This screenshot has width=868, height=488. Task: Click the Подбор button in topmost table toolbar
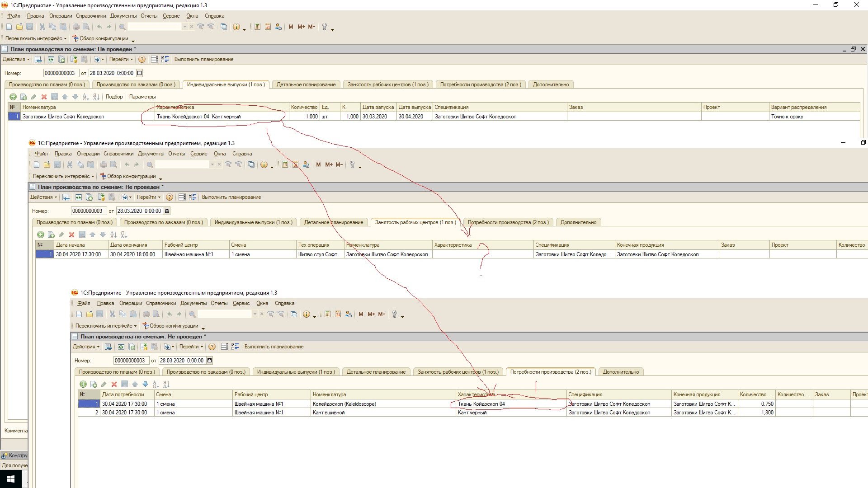pyautogui.click(x=114, y=97)
